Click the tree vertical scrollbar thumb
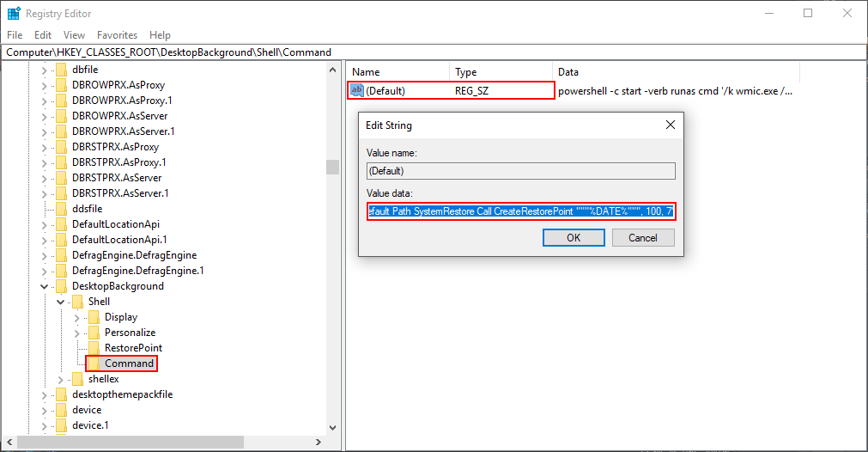 (333, 167)
